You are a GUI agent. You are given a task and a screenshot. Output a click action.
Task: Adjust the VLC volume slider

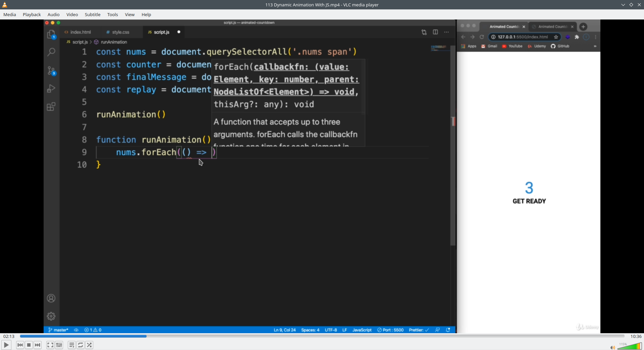[630, 346]
